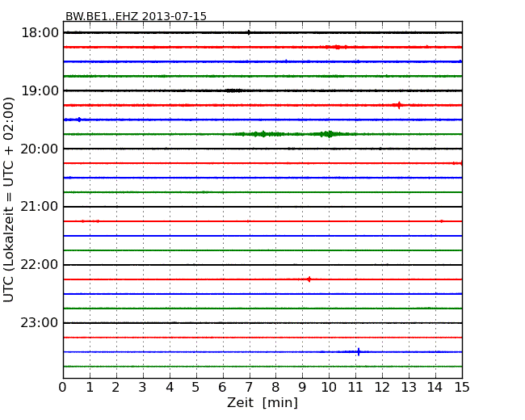Click the x-axis tick label 6

tap(222, 388)
